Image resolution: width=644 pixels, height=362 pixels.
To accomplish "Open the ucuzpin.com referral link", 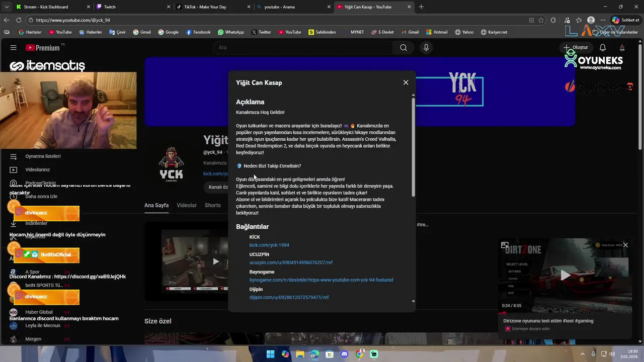I will point(291,262).
